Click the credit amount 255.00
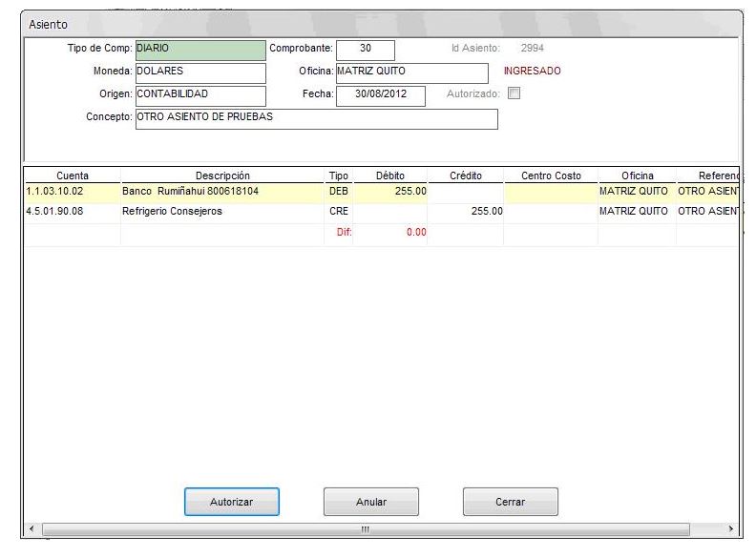This screenshot has width=756, height=558. [x=466, y=212]
